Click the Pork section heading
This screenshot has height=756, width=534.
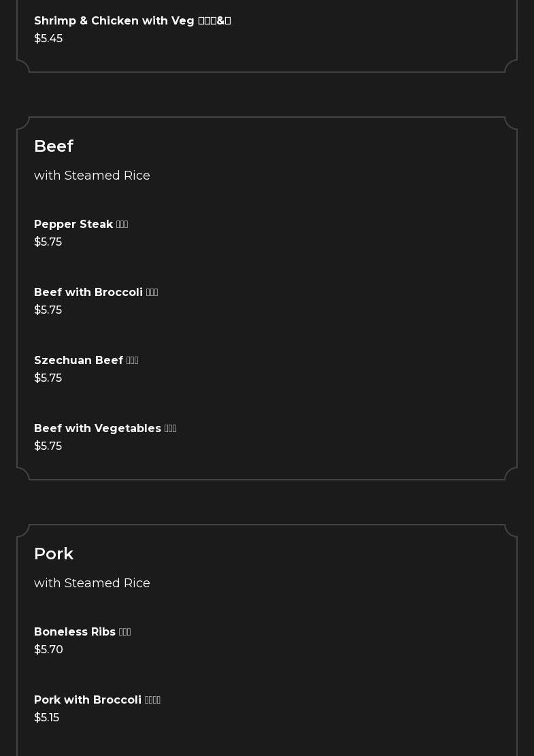coord(54,554)
